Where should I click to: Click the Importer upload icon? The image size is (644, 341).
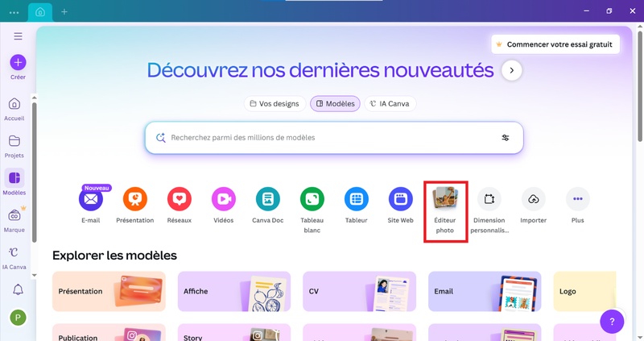[x=534, y=199]
